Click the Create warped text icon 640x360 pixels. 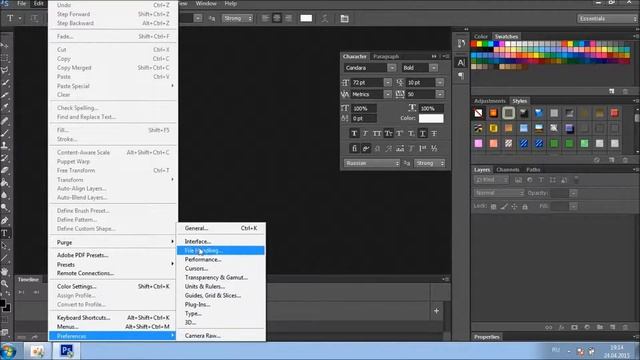[x=325, y=18]
